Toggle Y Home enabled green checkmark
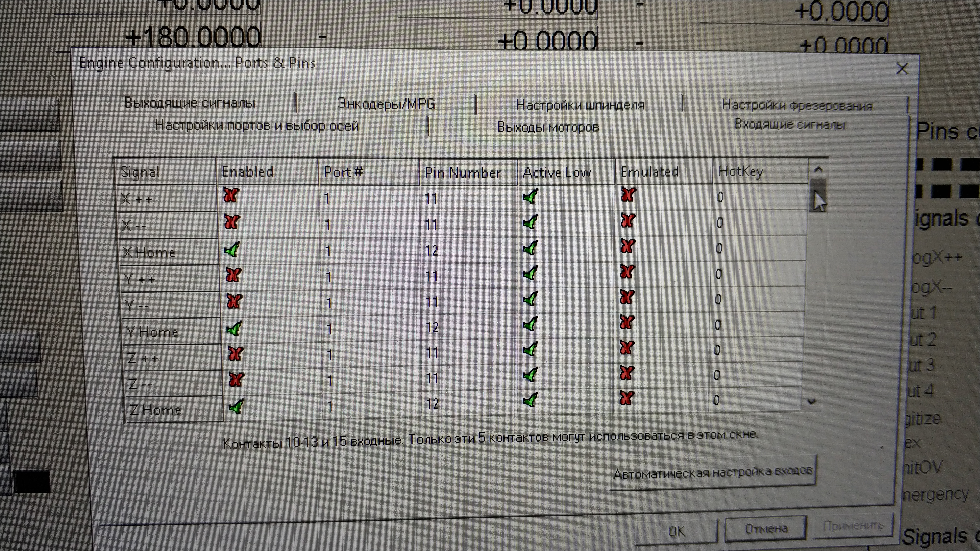 pos(234,328)
